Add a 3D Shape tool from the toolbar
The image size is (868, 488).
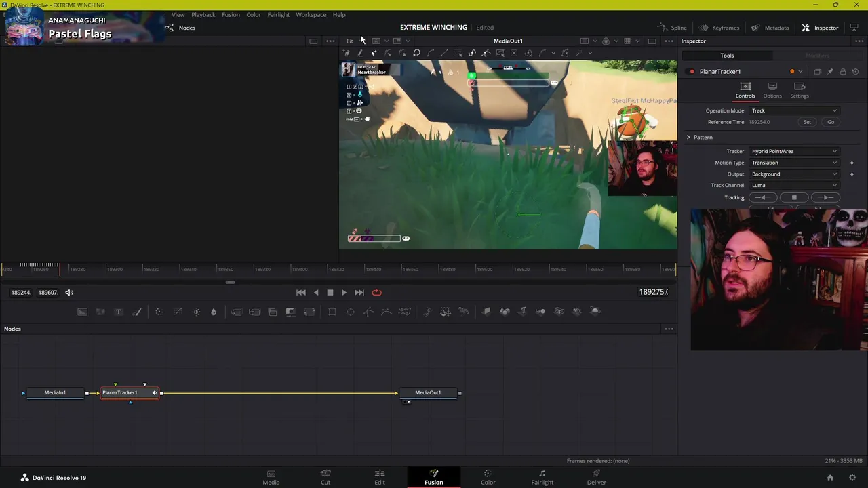(x=505, y=312)
